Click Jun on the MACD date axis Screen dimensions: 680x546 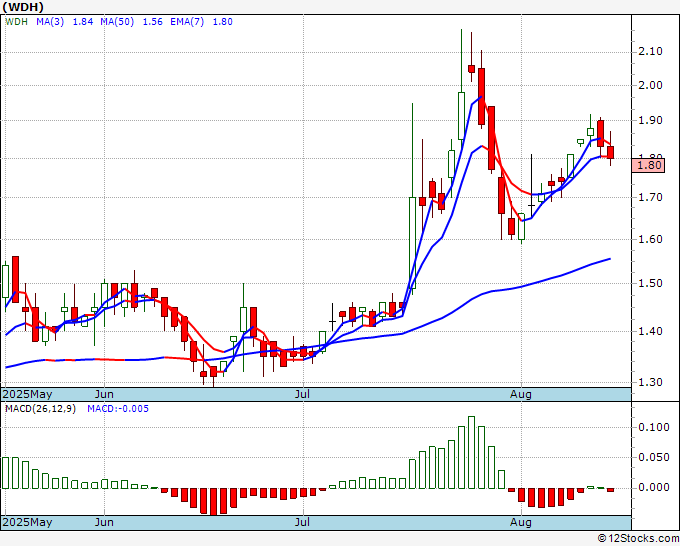[x=104, y=522]
